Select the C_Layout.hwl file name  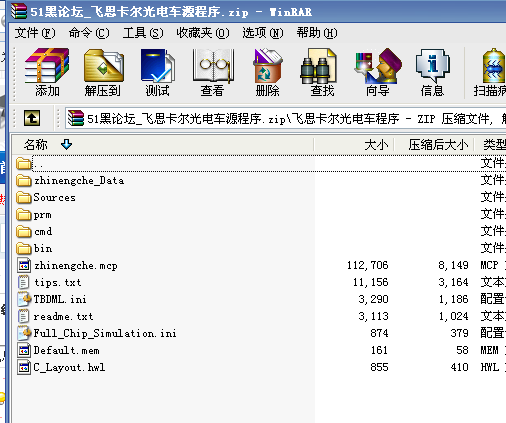pyautogui.click(x=69, y=367)
